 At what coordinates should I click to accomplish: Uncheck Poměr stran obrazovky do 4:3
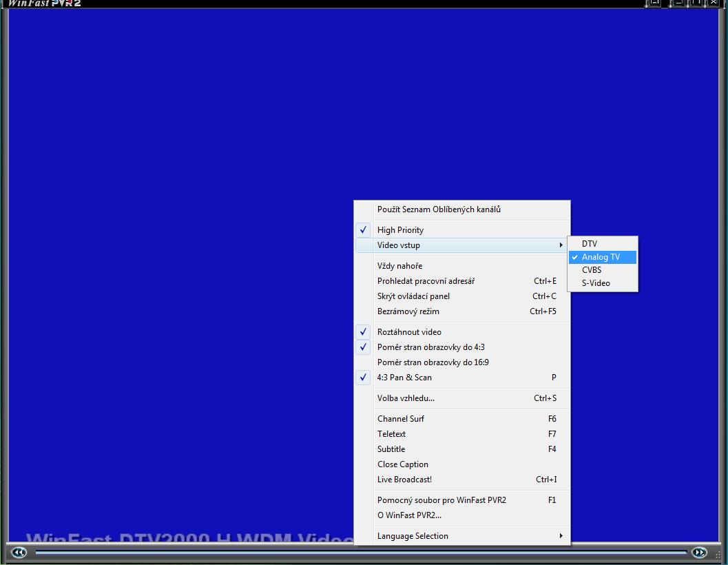[430, 347]
